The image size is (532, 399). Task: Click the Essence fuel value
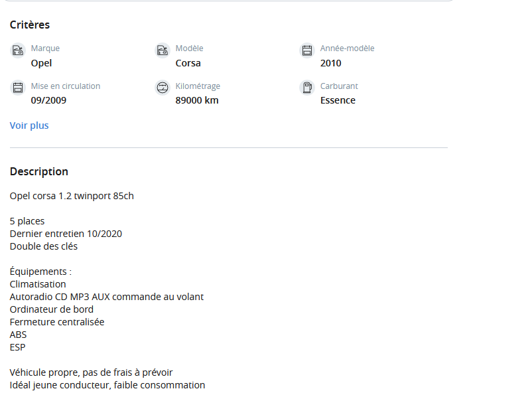(338, 100)
